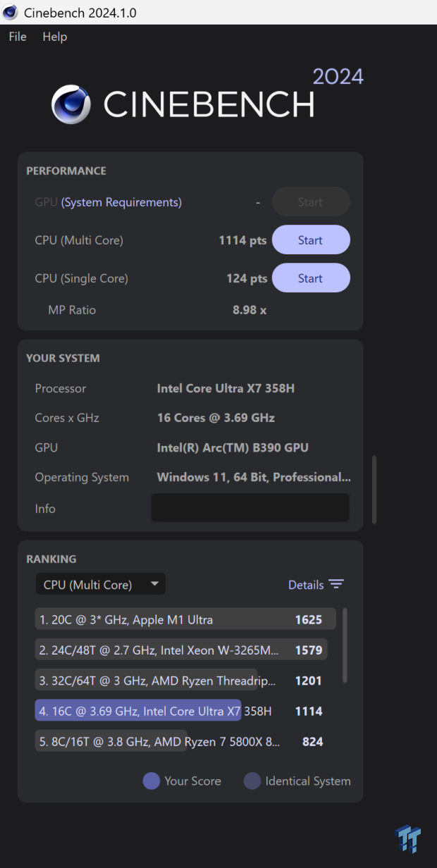Start the CPU (Single Core) benchmark
Image resolution: width=437 pixels, height=868 pixels.
[x=311, y=278]
